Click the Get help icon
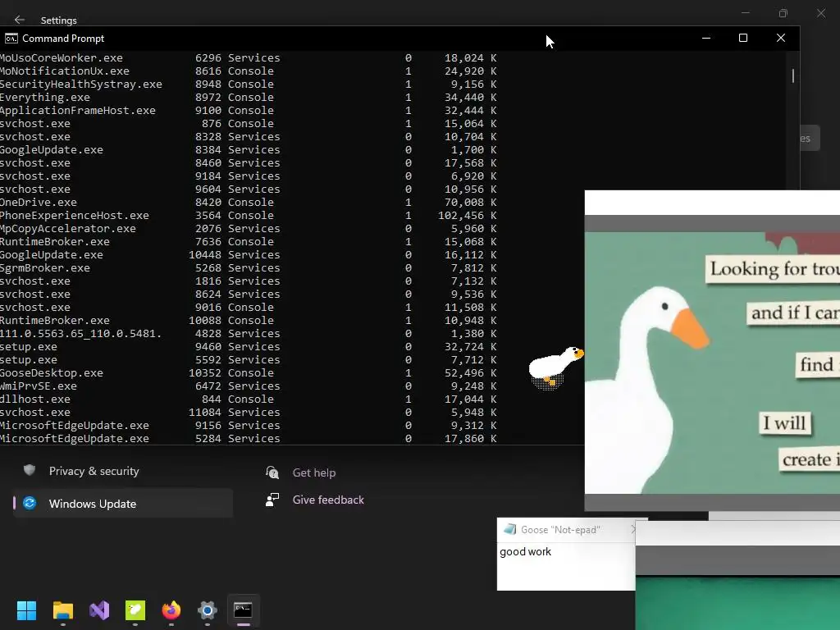This screenshot has height=630, width=840. pos(272,472)
